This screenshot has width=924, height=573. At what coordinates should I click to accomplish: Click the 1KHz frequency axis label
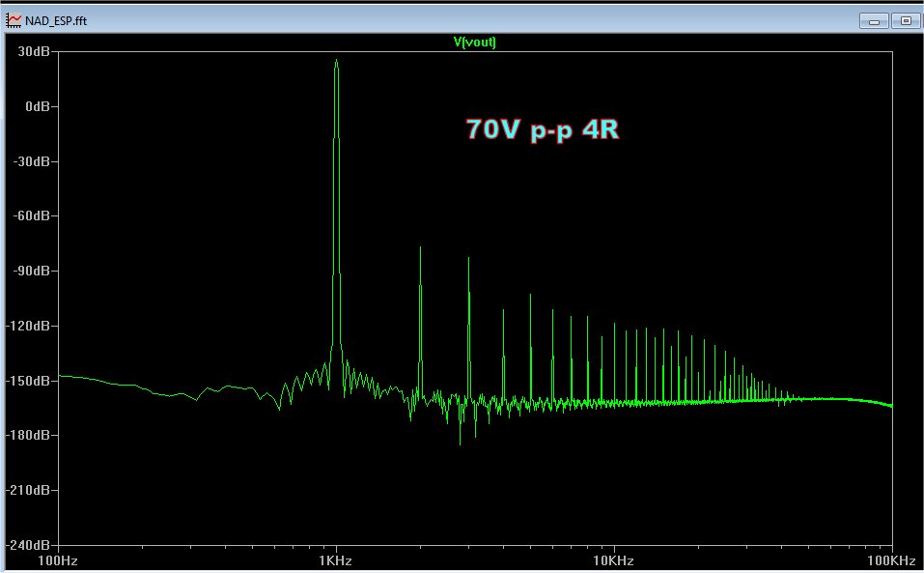pyautogui.click(x=335, y=560)
